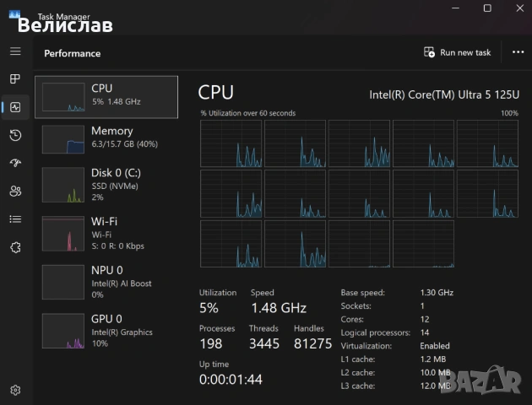
Task: Maximize the Task Manager window
Action: point(487,8)
